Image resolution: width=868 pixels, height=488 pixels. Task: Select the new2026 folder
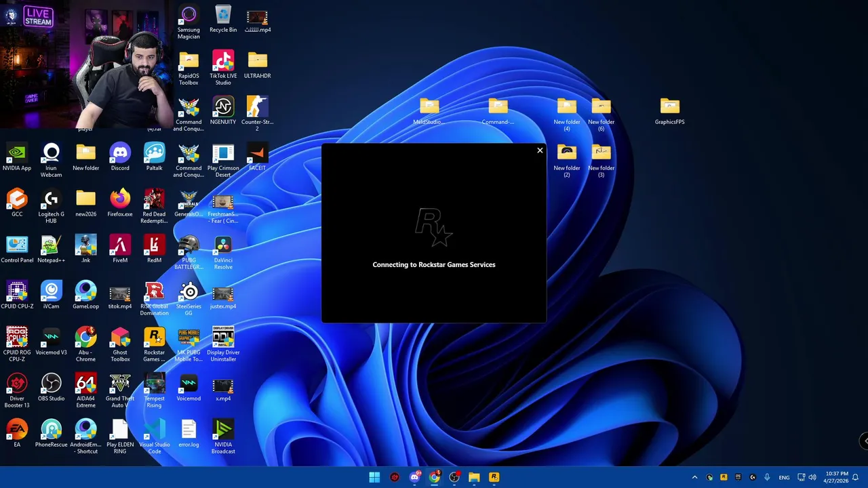(x=85, y=203)
